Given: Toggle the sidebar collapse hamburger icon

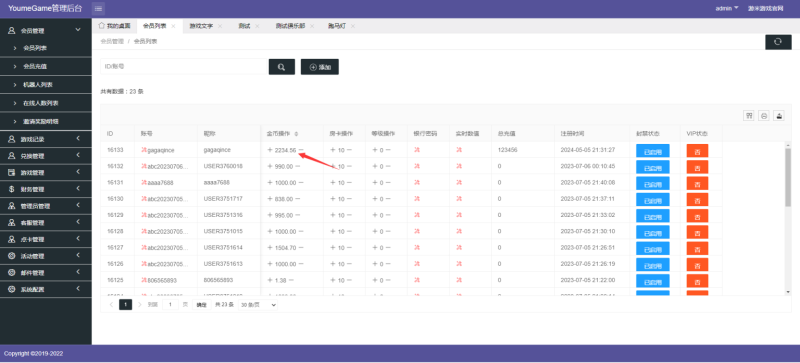Looking at the screenshot, I should click(x=98, y=8).
